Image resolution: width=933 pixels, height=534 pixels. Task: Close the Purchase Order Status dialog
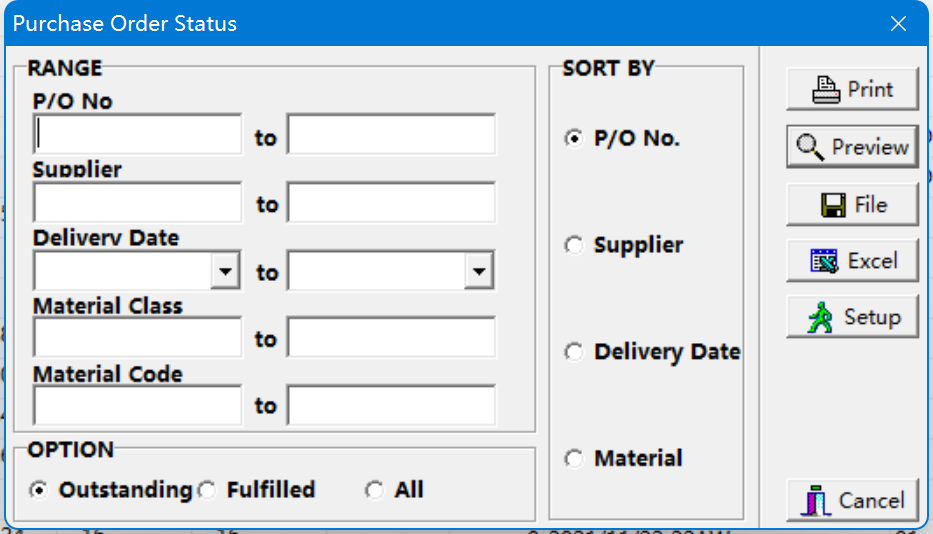coord(898,23)
